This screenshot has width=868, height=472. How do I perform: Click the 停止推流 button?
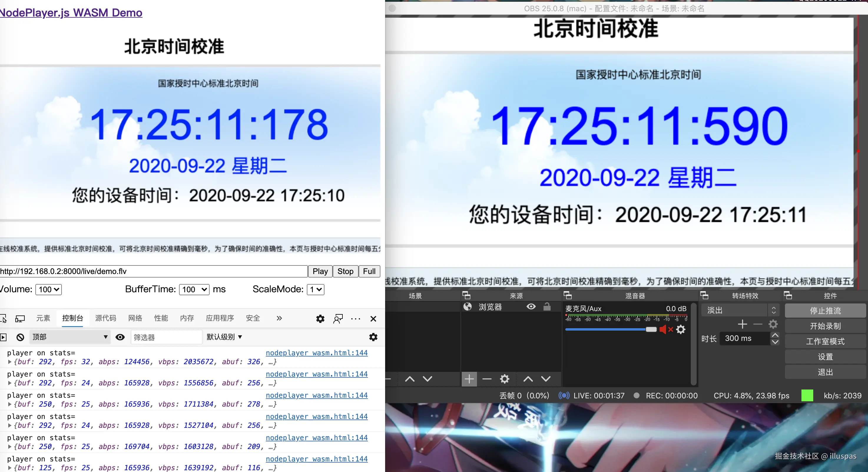pos(825,311)
